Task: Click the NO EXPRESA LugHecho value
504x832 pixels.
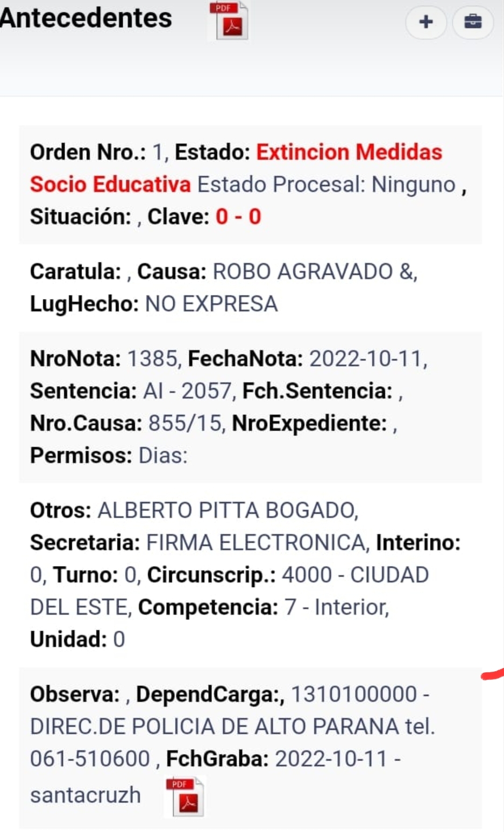Action: click(211, 304)
